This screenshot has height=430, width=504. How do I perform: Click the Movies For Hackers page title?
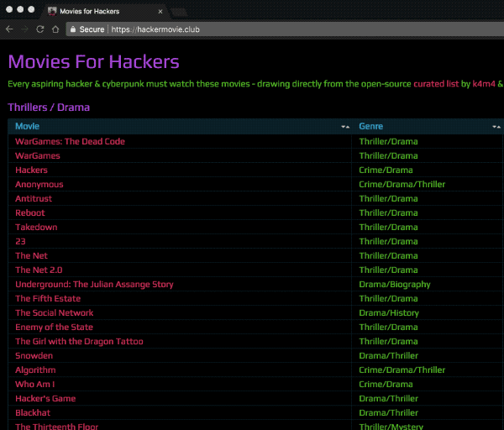click(x=93, y=61)
